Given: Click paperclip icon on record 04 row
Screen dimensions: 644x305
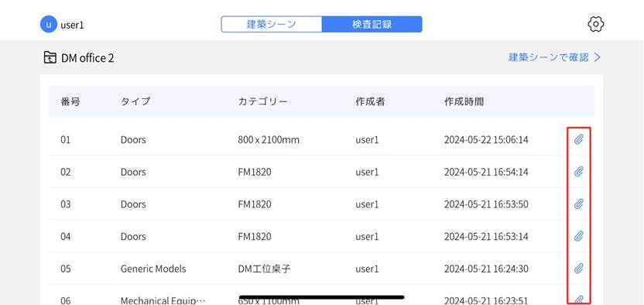Looking at the screenshot, I should [x=578, y=236].
